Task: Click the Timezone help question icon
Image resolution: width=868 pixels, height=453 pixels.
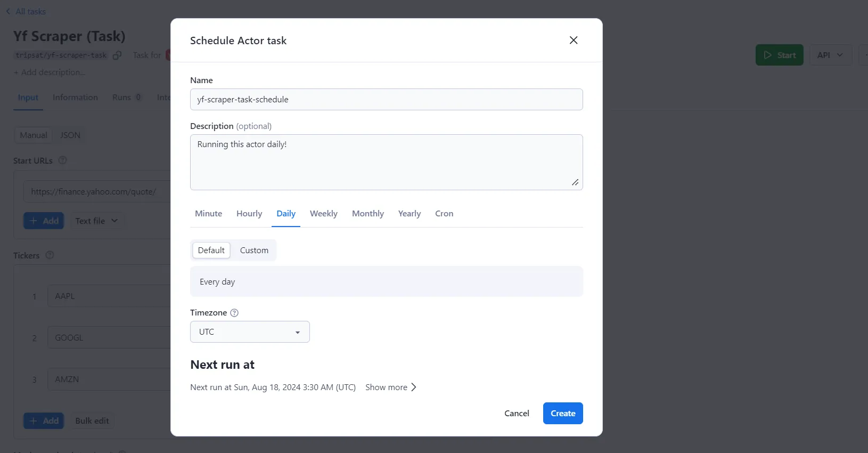Action: pos(234,313)
